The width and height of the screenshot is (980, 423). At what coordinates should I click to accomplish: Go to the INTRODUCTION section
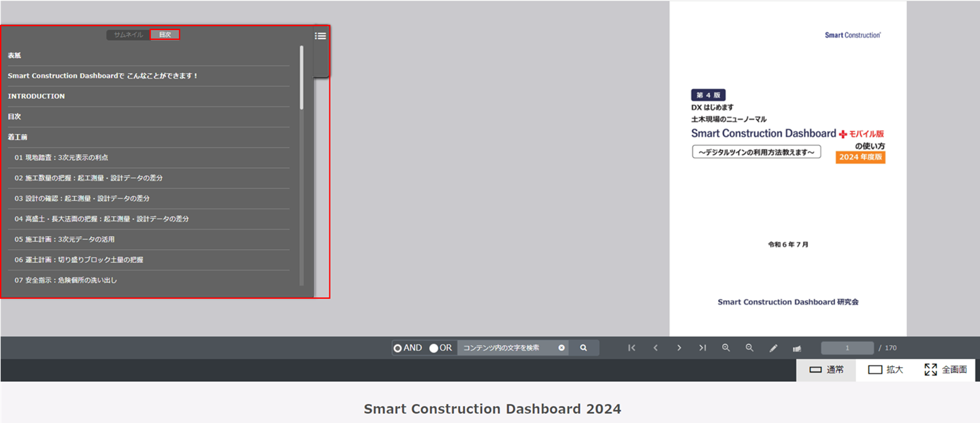(148, 96)
